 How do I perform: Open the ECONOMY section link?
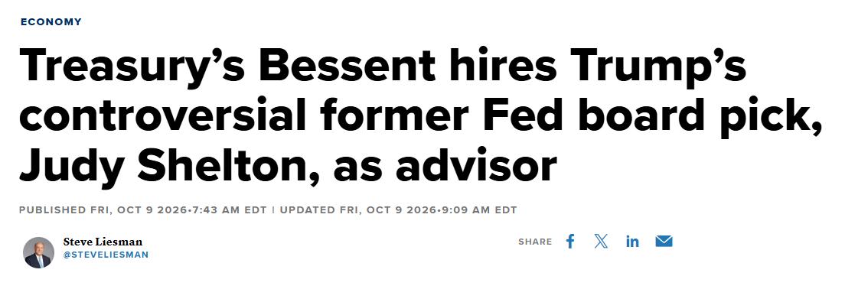coord(51,21)
